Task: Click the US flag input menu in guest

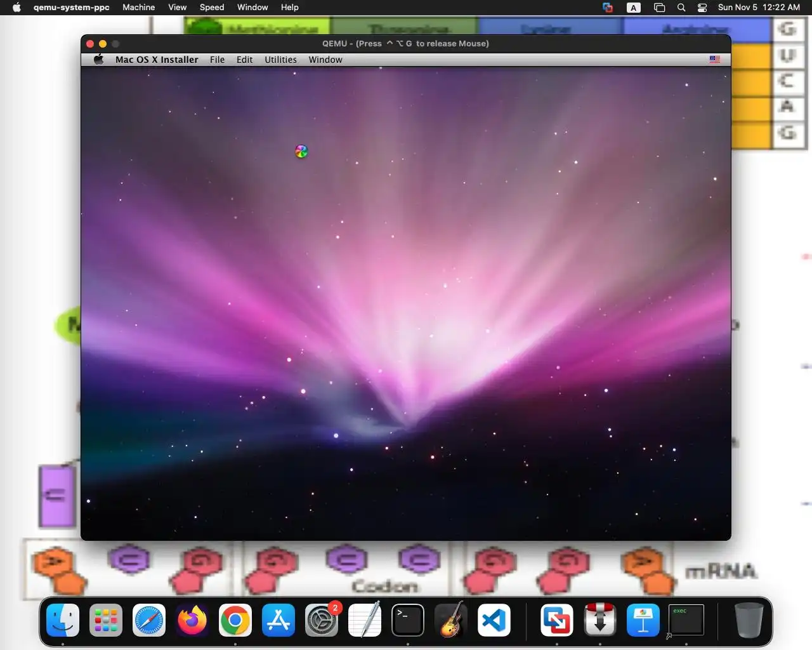Action: [x=715, y=59]
